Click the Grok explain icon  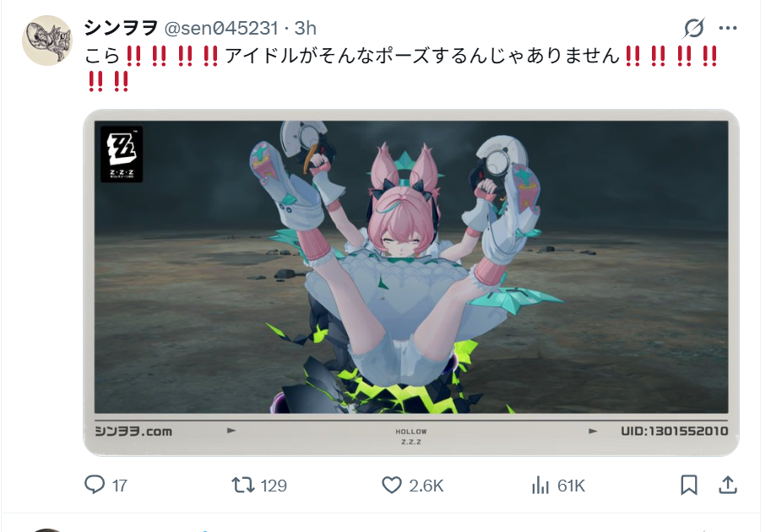[x=694, y=28]
